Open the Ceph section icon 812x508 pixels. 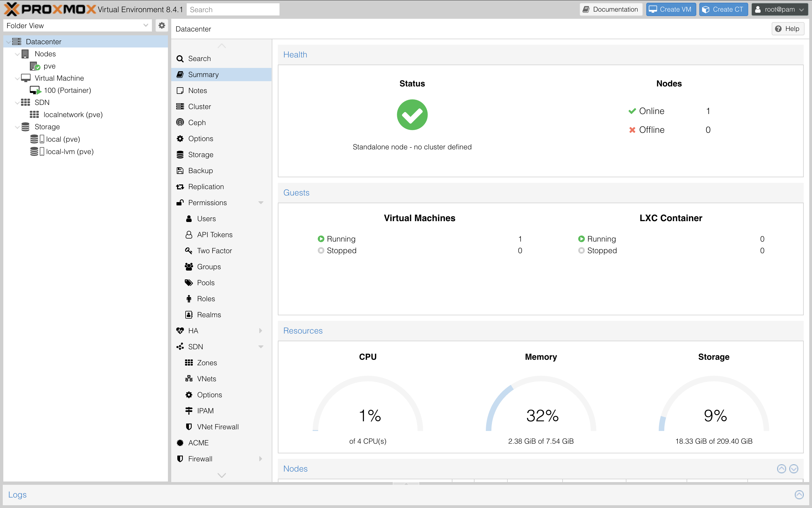(x=180, y=122)
